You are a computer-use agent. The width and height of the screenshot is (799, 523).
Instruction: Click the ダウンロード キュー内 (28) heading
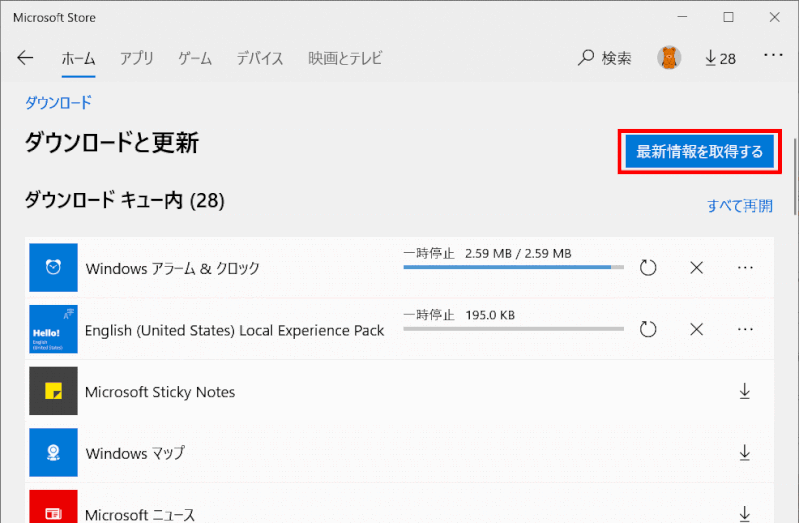click(125, 200)
